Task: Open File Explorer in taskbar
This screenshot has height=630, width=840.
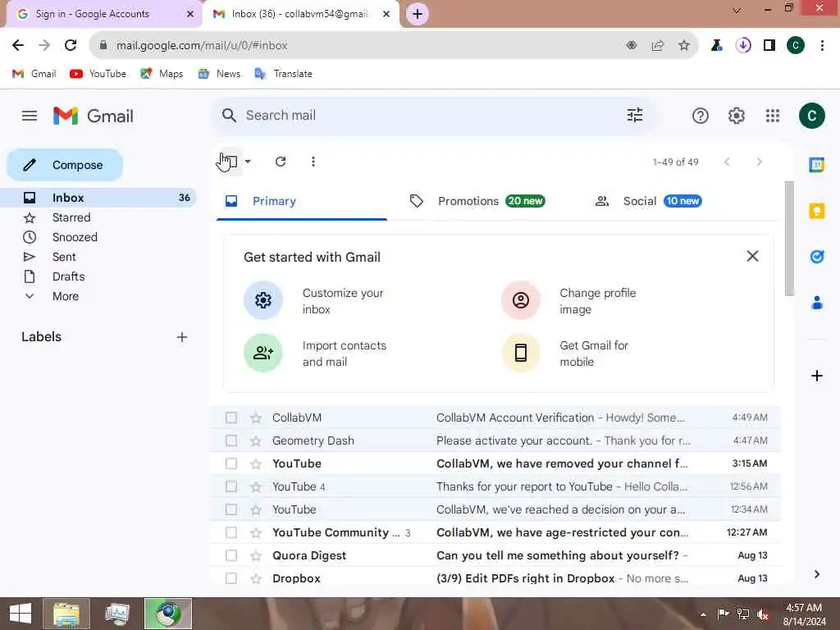Action: tap(66, 614)
